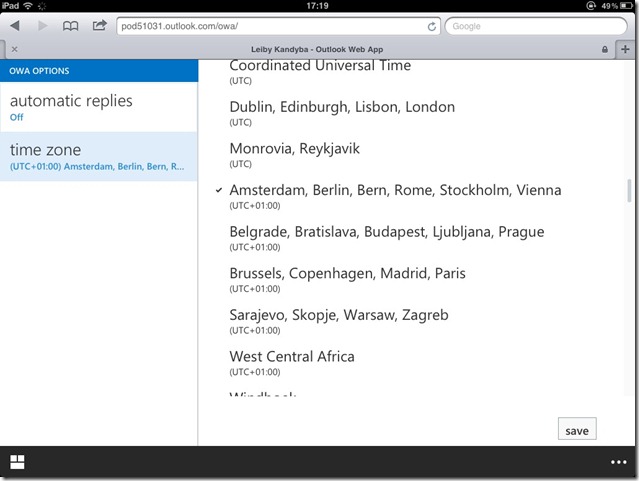Open the OWA navigation tiles icon

[17, 462]
